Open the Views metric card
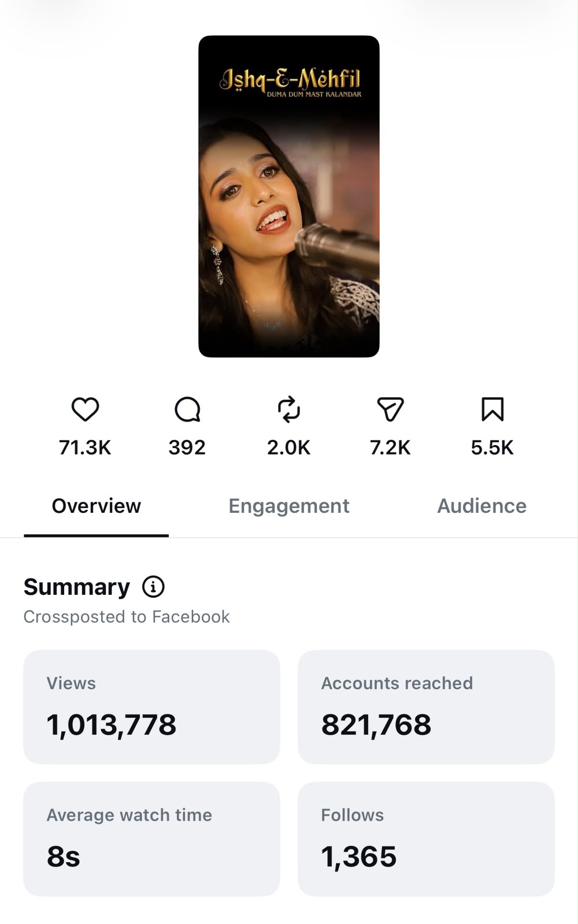This screenshot has height=924, width=578. [x=151, y=707]
